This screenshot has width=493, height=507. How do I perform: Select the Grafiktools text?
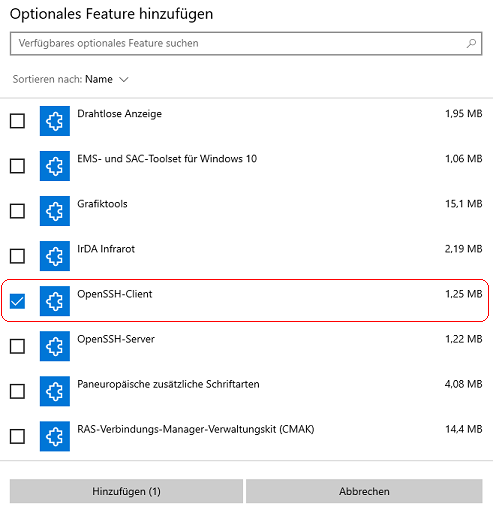pyautogui.click(x=102, y=204)
